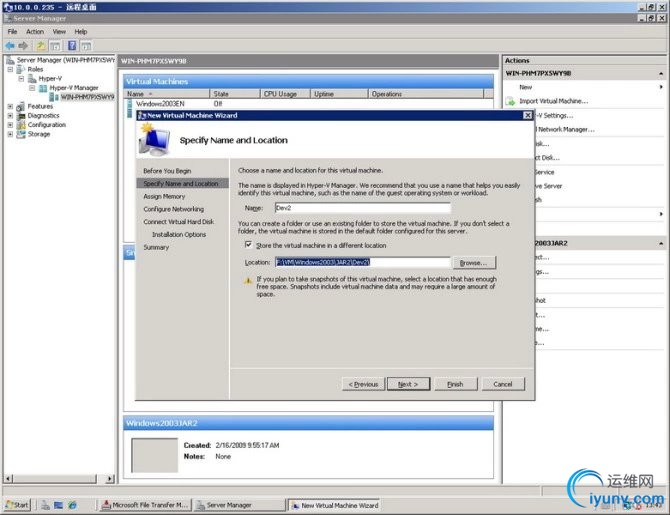The image size is (670, 515).
Task: Expand the Storage tree node
Action: 10,134
